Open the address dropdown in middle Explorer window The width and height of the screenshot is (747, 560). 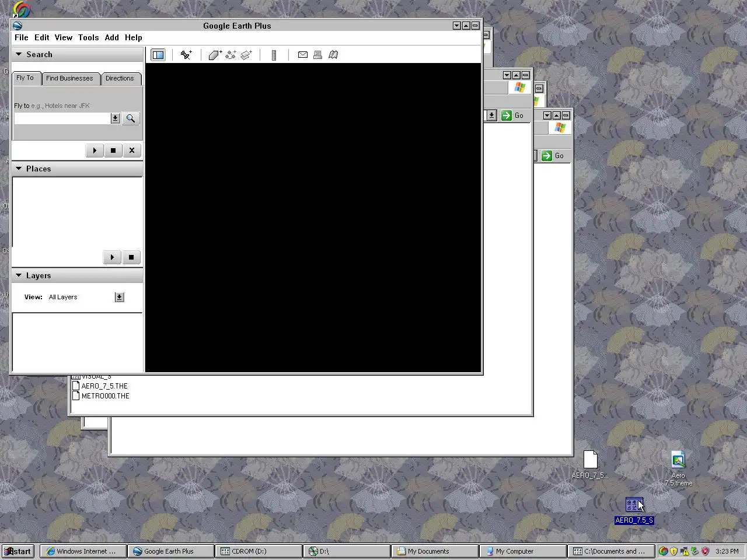tap(491, 116)
